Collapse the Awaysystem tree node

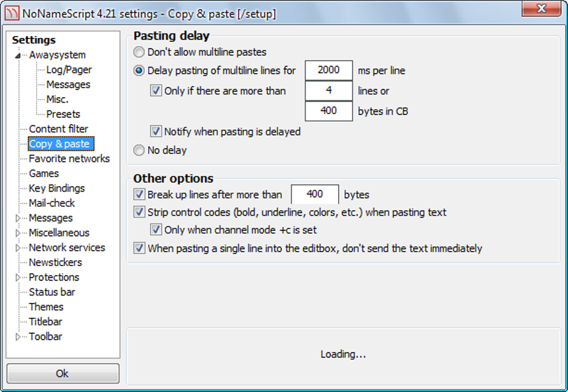pos(17,56)
